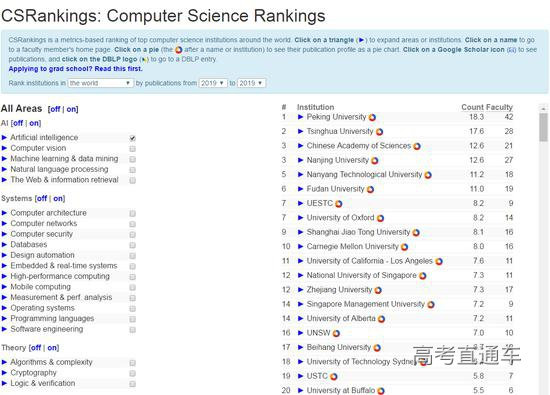The width and height of the screenshot is (550, 395).
Task: Show Nanyang Technological University pie chart
Action: pos(428,175)
